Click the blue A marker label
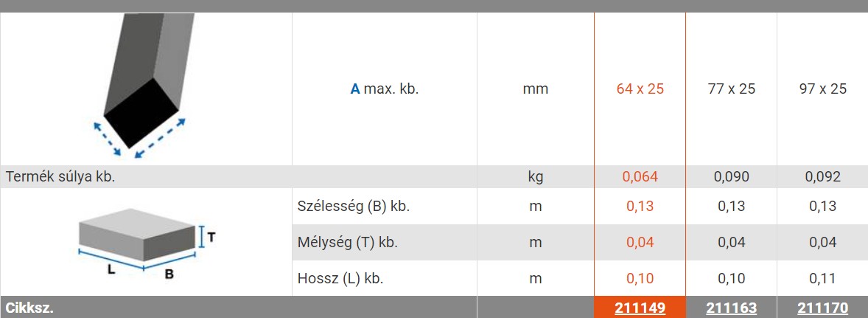This screenshot has height=318, width=868. click(355, 89)
